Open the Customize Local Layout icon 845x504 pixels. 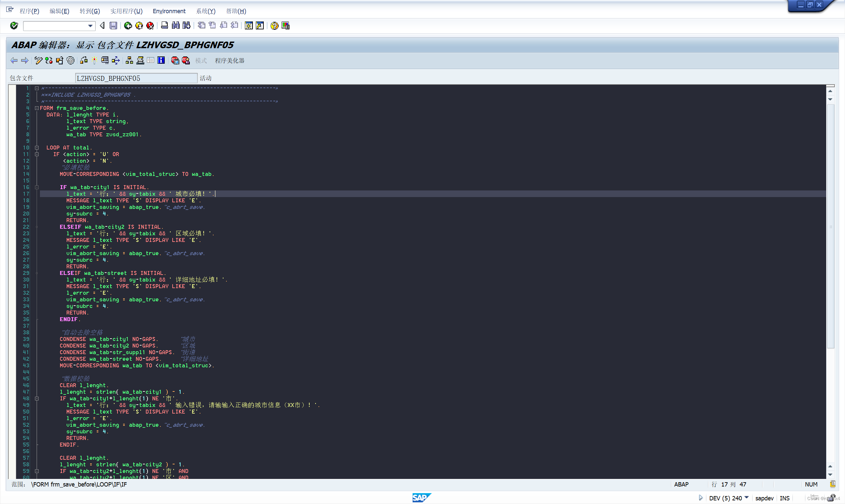coord(286,25)
